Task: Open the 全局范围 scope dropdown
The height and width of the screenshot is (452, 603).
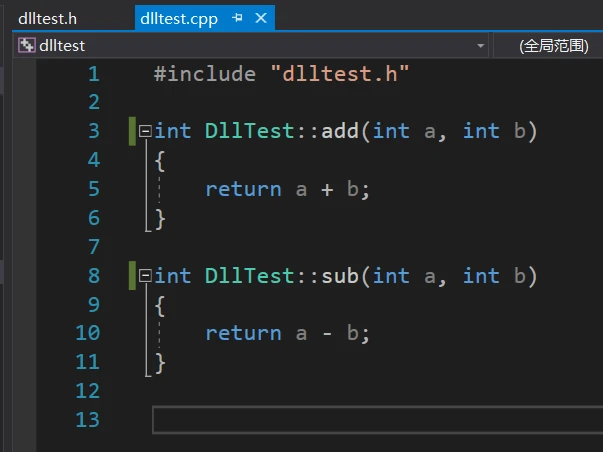Action: pos(552,46)
